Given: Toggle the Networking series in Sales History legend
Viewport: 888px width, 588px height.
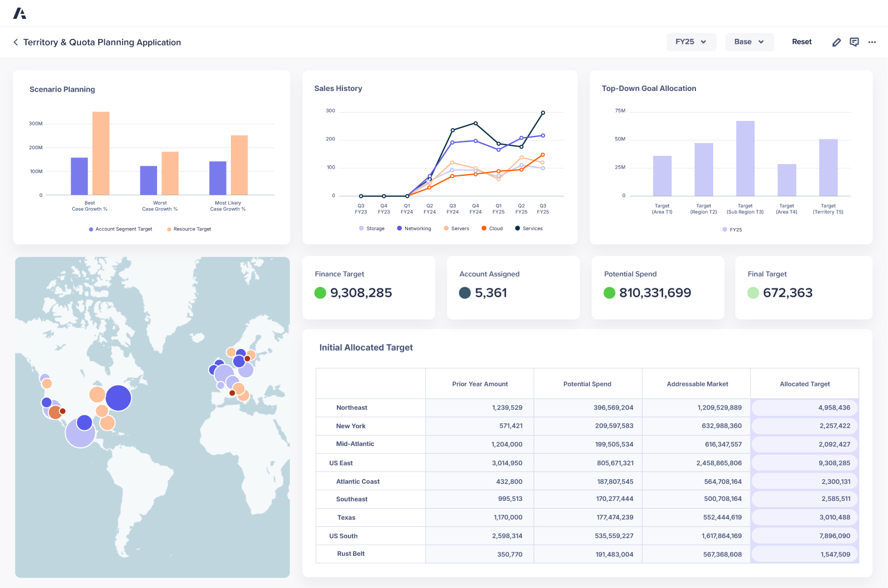Looking at the screenshot, I should pyautogui.click(x=413, y=228).
